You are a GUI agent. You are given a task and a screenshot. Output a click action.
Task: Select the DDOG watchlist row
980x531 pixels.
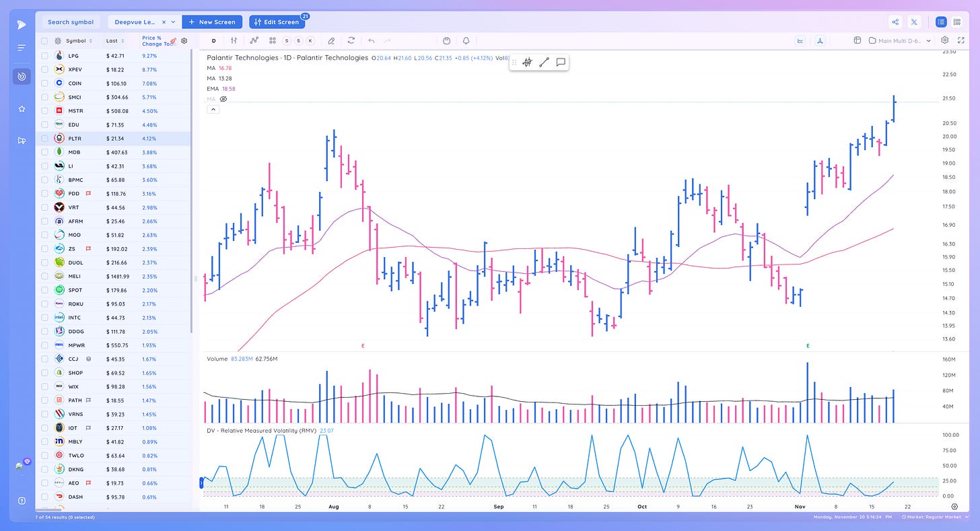(114, 331)
